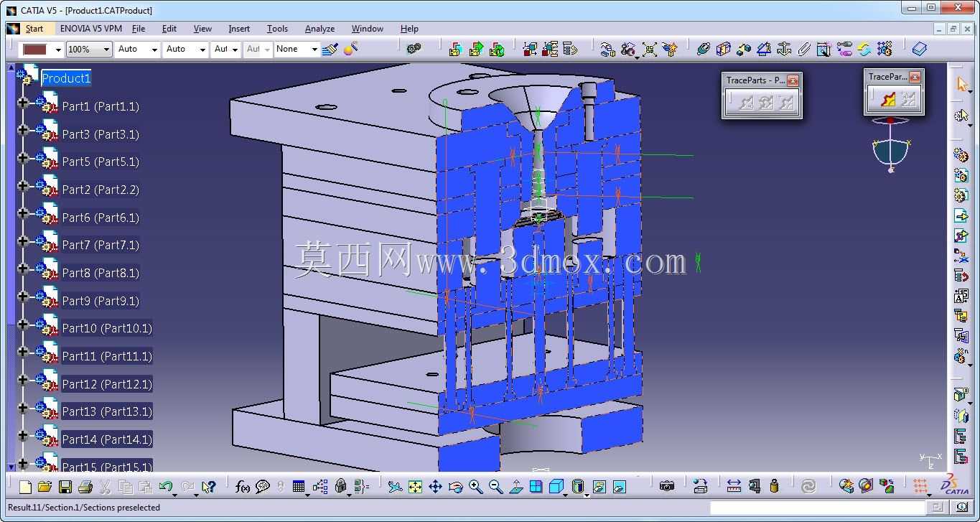Open the Analyze menu
The width and height of the screenshot is (980, 522).
point(319,29)
